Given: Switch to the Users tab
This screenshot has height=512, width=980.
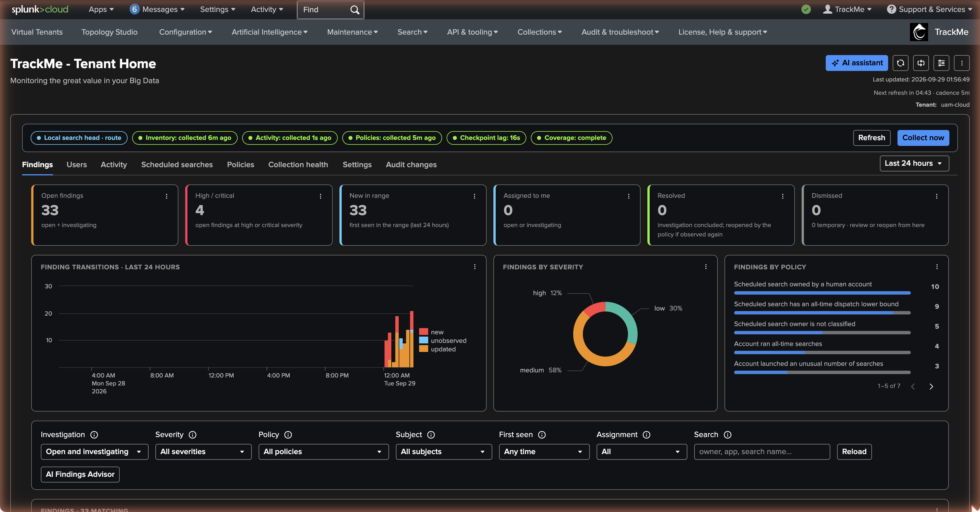Looking at the screenshot, I should (x=77, y=164).
